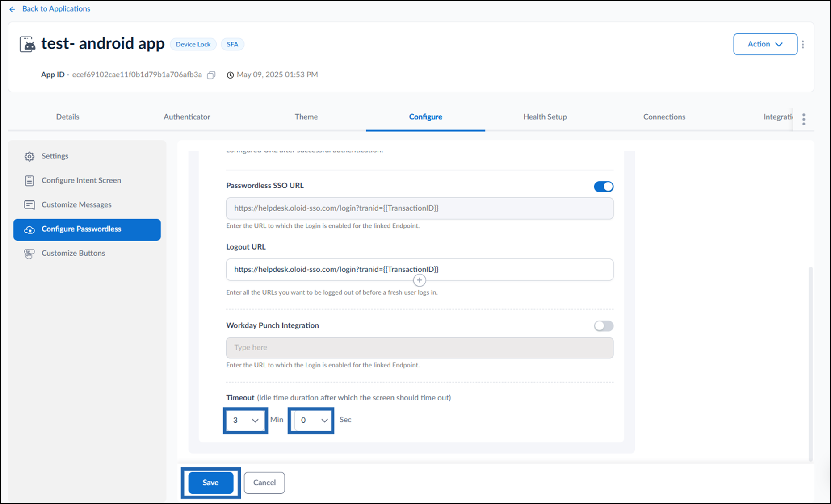Click the 'May 09, 2025 01:53 PM' timestamp
The image size is (831, 504).
point(277,75)
